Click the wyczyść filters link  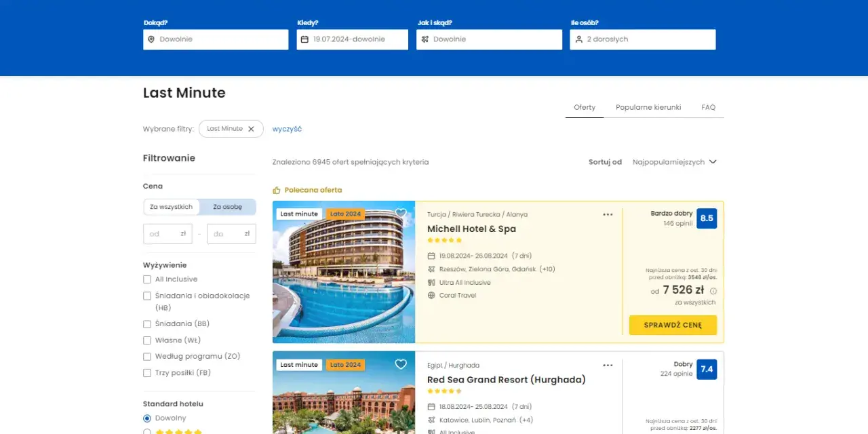click(287, 129)
